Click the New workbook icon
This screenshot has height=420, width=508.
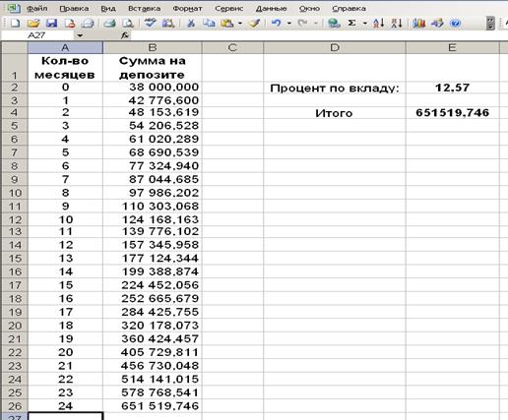point(15,24)
